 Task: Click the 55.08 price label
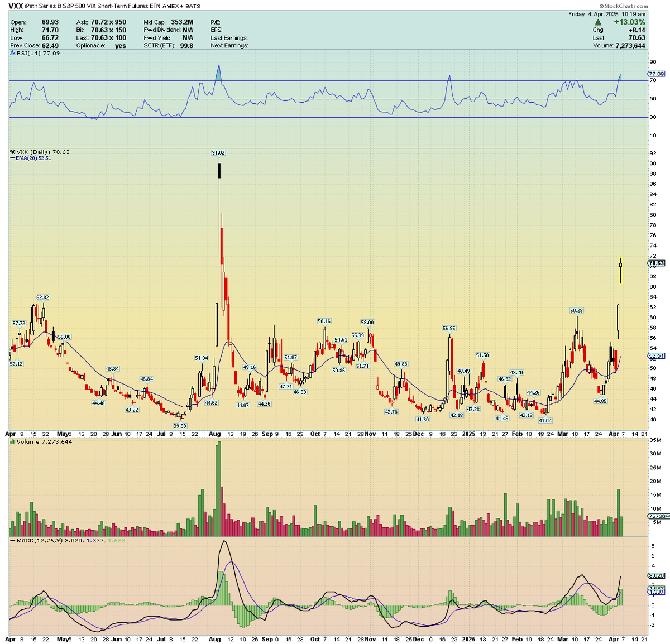point(64,337)
